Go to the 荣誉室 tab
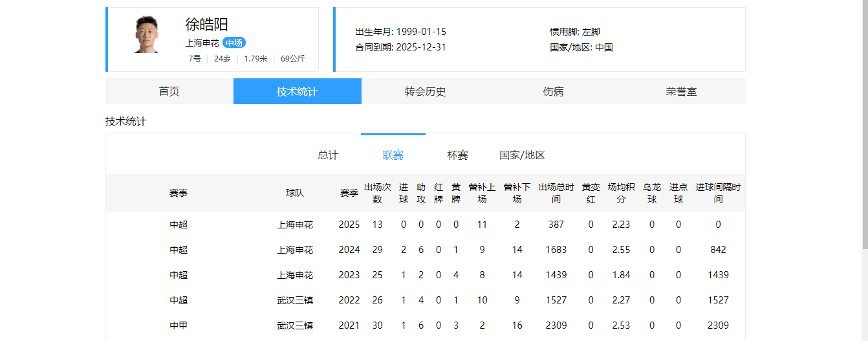 681,91
